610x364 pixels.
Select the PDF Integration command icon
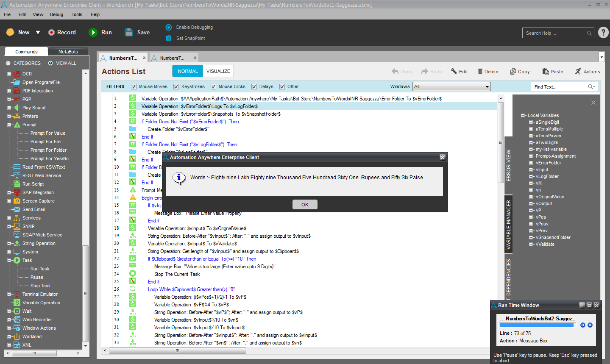(x=17, y=91)
